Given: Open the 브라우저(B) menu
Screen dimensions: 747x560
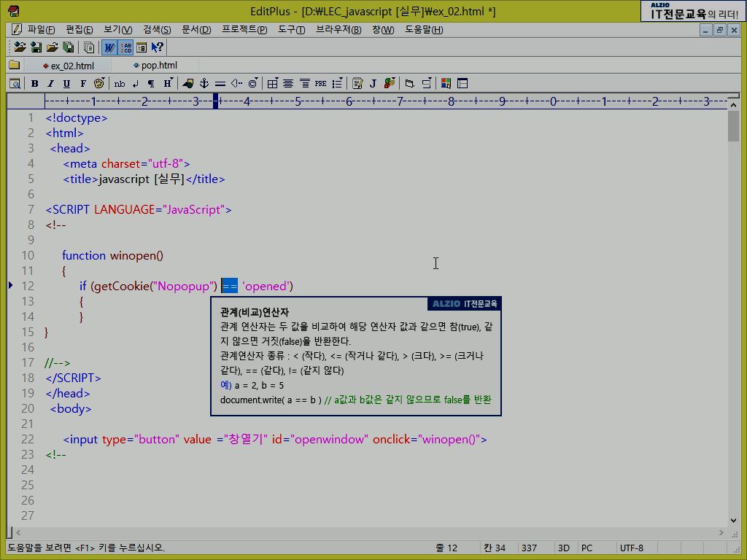Looking at the screenshot, I should pyautogui.click(x=338, y=29).
